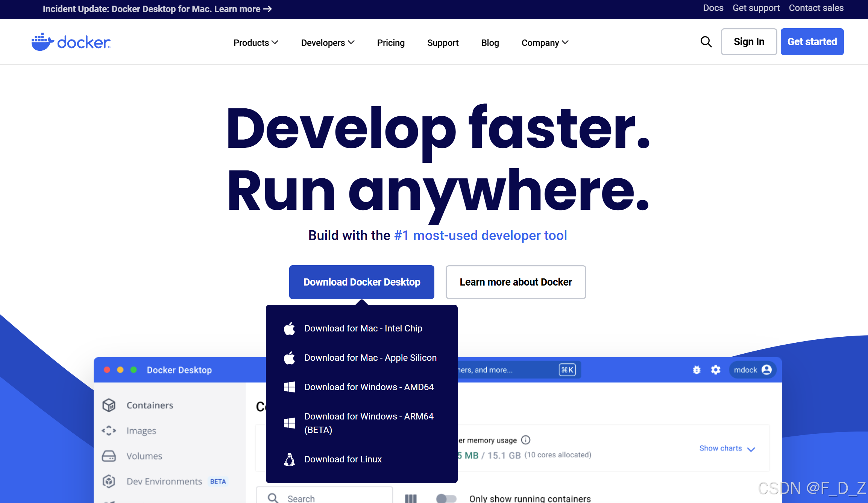Click the Apple icon for Mac Apple Silicon
Image resolution: width=868 pixels, height=503 pixels.
[x=289, y=358]
